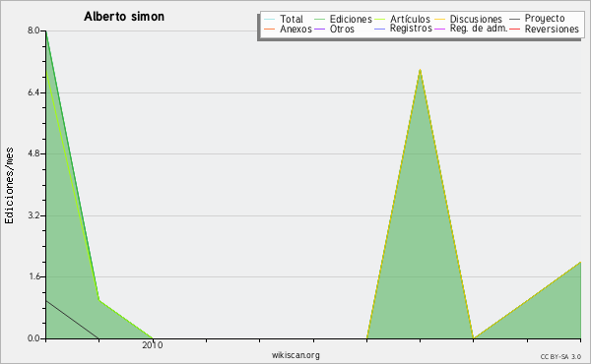Click the 8.0 y-axis value

tap(33, 30)
